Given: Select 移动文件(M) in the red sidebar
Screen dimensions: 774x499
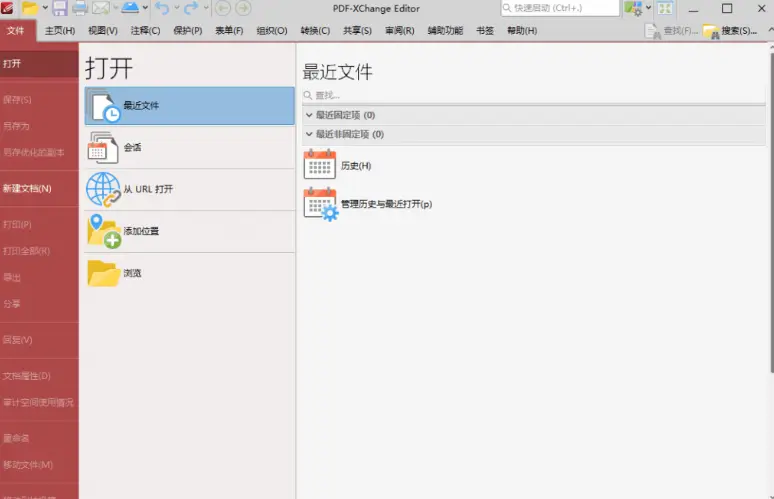Looking at the screenshot, I should (39, 465).
